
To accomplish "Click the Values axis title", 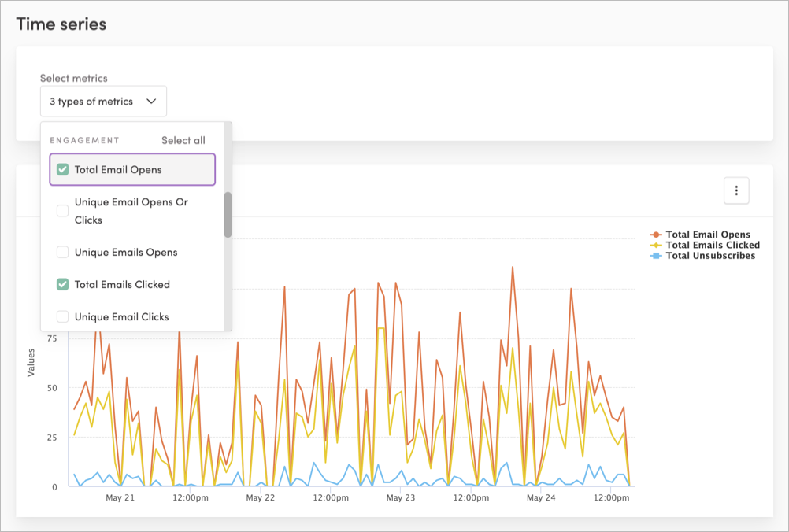I will pyautogui.click(x=31, y=361).
